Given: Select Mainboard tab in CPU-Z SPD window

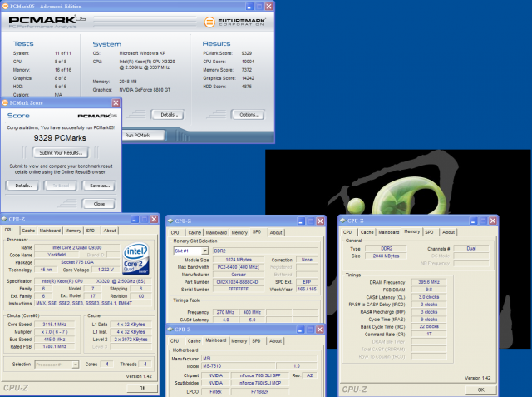Looking at the screenshot, I should click(x=216, y=233).
